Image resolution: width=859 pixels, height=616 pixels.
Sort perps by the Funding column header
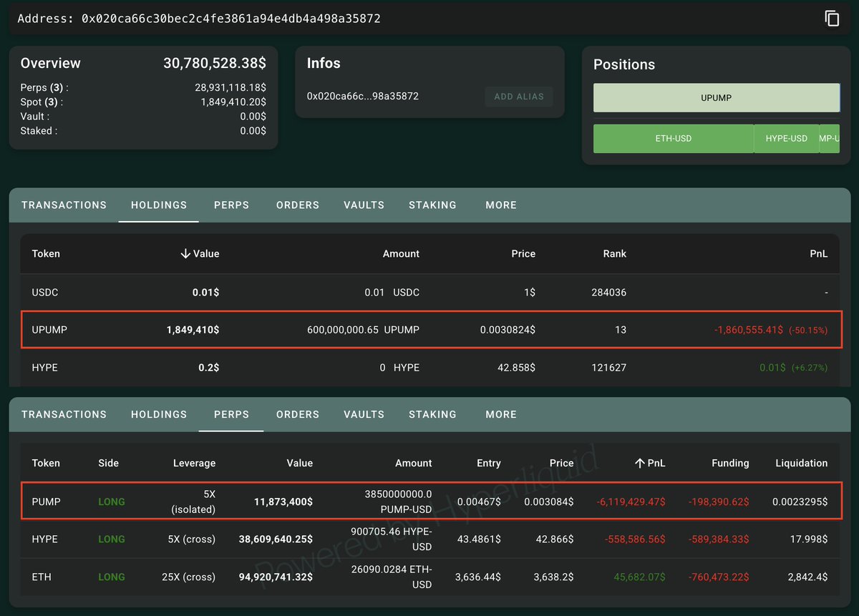[730, 463]
